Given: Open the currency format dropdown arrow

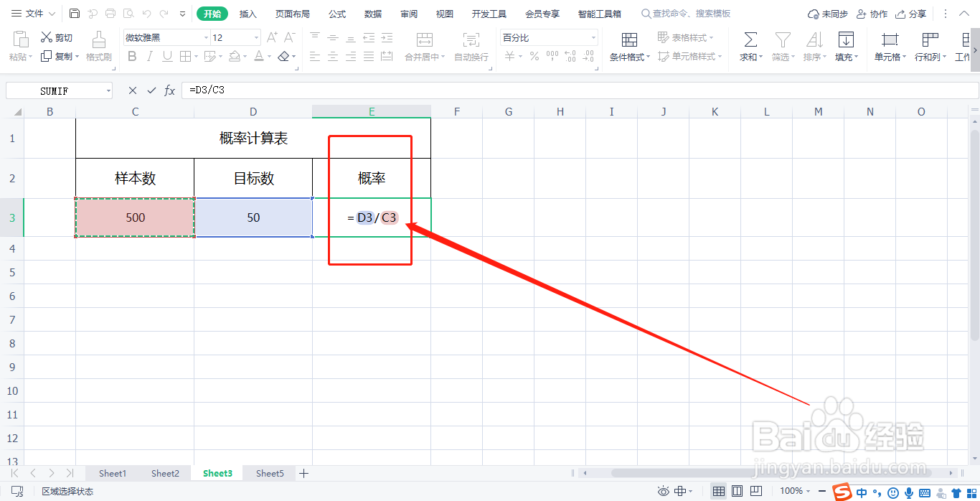Looking at the screenshot, I should 520,56.
